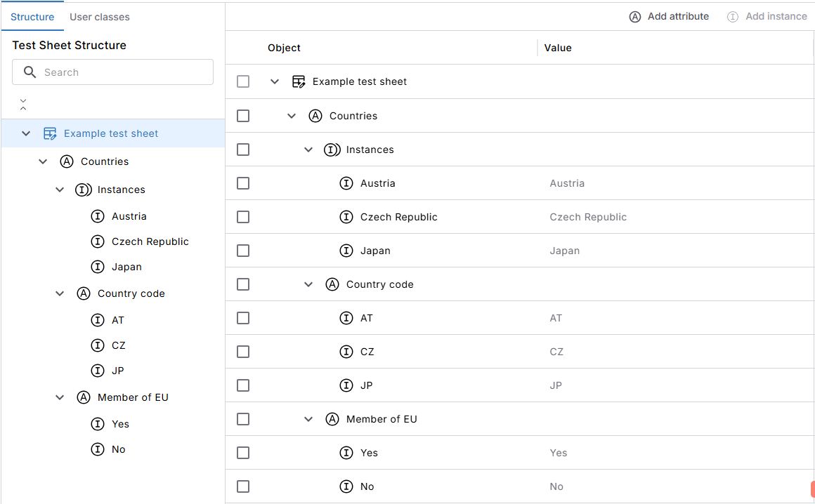Check the Member of EU row checkbox
Viewport: 815px width, 504px height.
pyautogui.click(x=242, y=419)
